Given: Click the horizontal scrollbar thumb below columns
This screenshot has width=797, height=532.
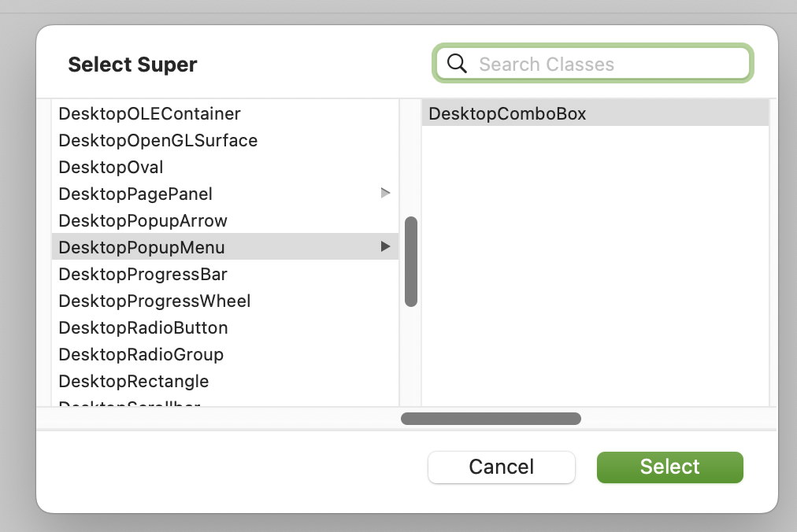Looking at the screenshot, I should (491, 419).
